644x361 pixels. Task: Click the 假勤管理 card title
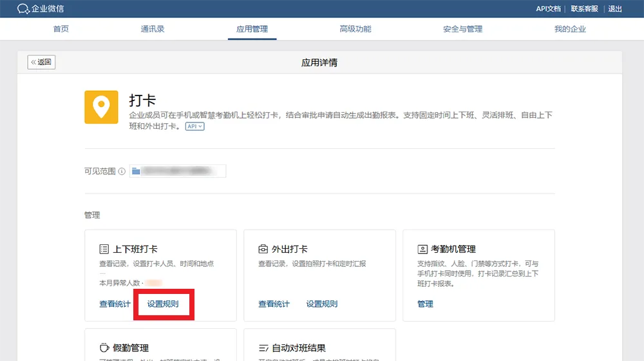[x=131, y=348]
